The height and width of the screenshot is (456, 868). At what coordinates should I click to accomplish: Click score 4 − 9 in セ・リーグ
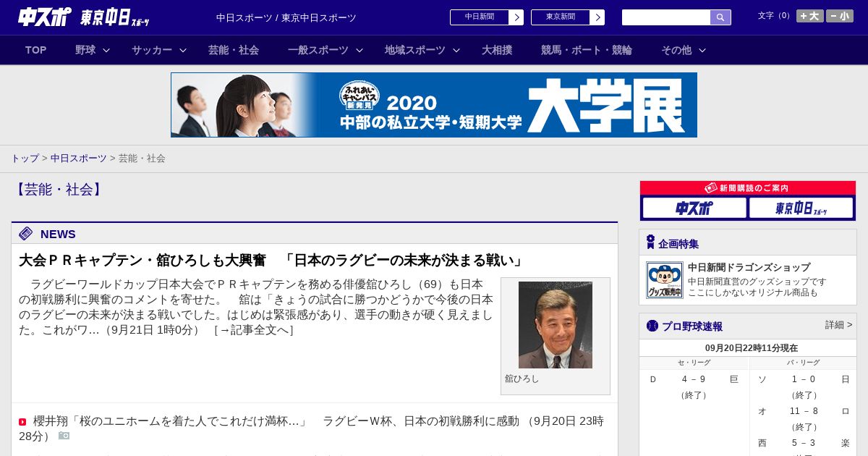click(694, 379)
